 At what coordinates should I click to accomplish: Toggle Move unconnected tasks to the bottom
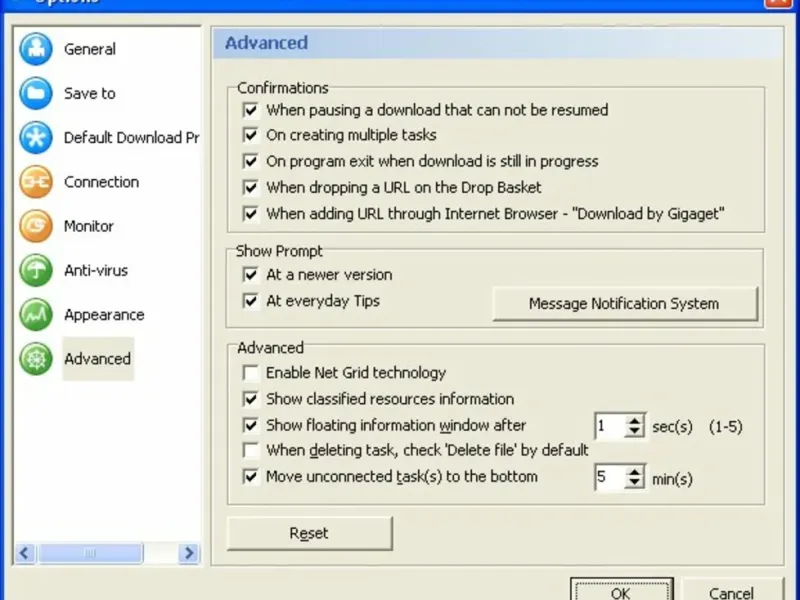pos(251,477)
